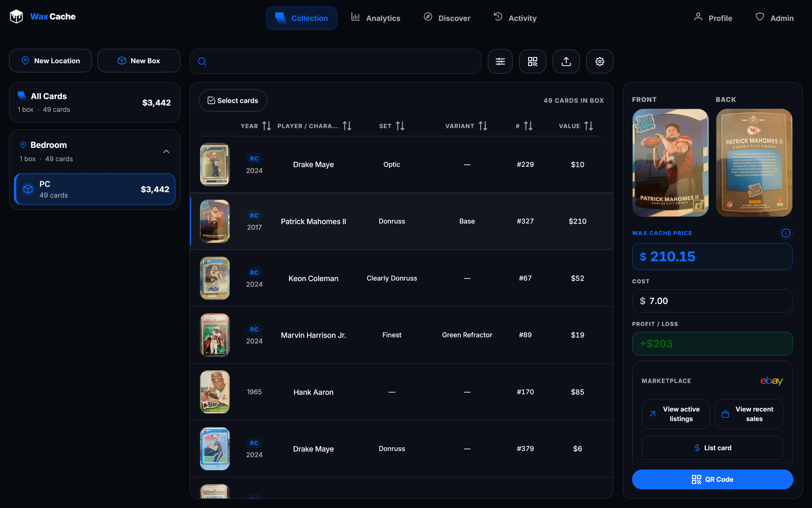This screenshot has width=812, height=508.
Task: Sort by Player / Character column arrows
Action: tap(347, 126)
